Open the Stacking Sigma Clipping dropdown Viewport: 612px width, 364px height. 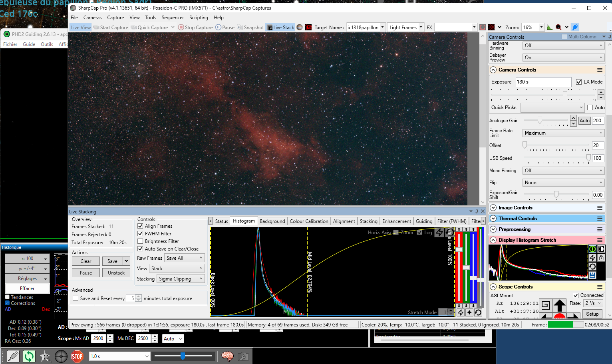(x=181, y=279)
